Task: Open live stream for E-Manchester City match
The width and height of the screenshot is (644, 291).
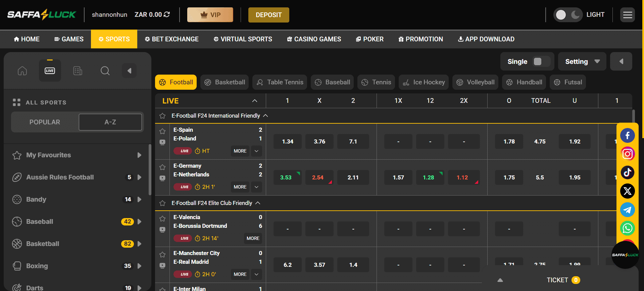Action: tap(162, 265)
